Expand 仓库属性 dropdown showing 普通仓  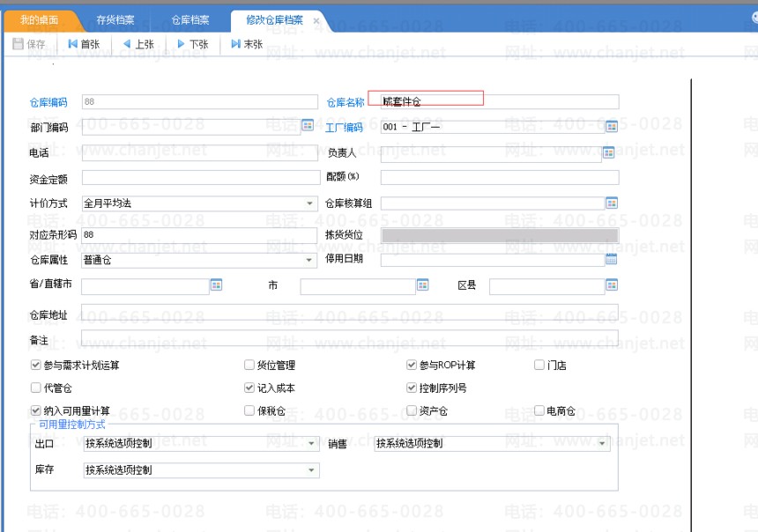coord(308,261)
